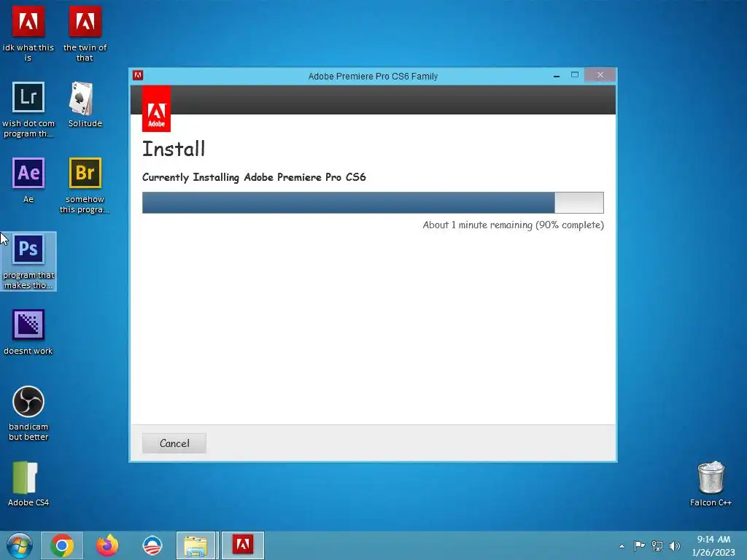Open Action Center flag tray icon

(x=639, y=545)
